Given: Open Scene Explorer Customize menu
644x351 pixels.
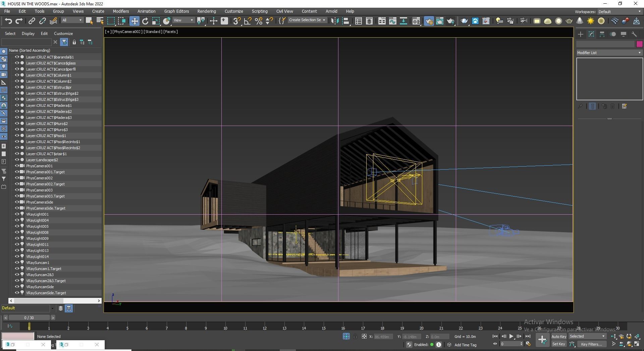Looking at the screenshot, I should (x=63, y=34).
